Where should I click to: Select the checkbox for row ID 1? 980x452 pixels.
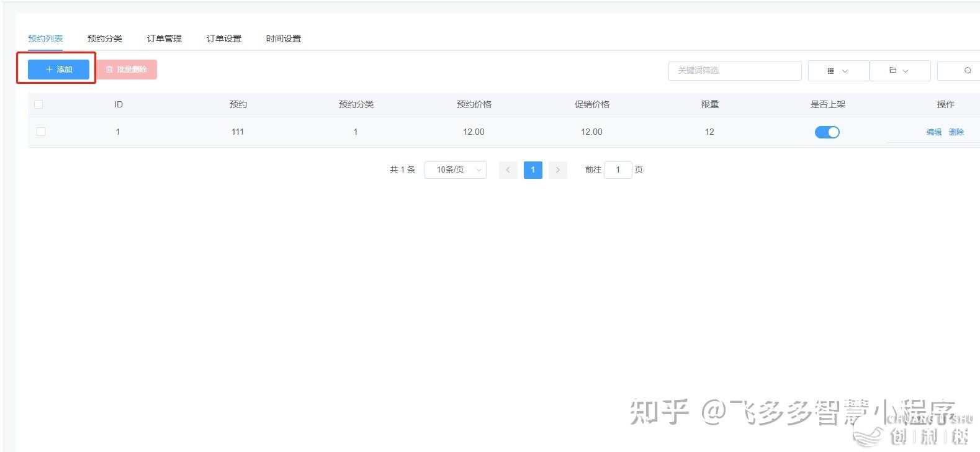(x=41, y=132)
